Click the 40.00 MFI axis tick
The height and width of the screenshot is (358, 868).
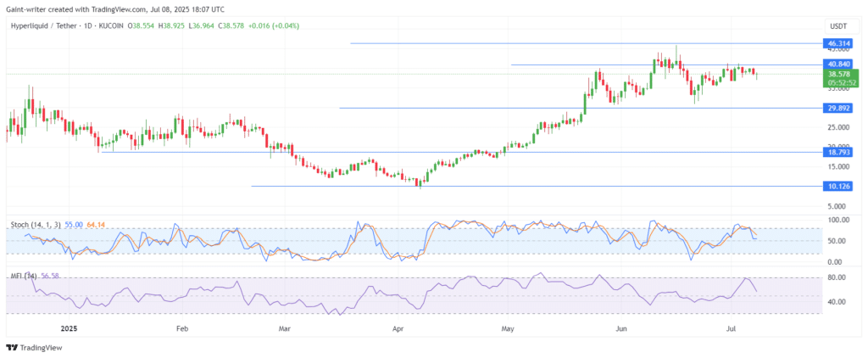tap(838, 302)
